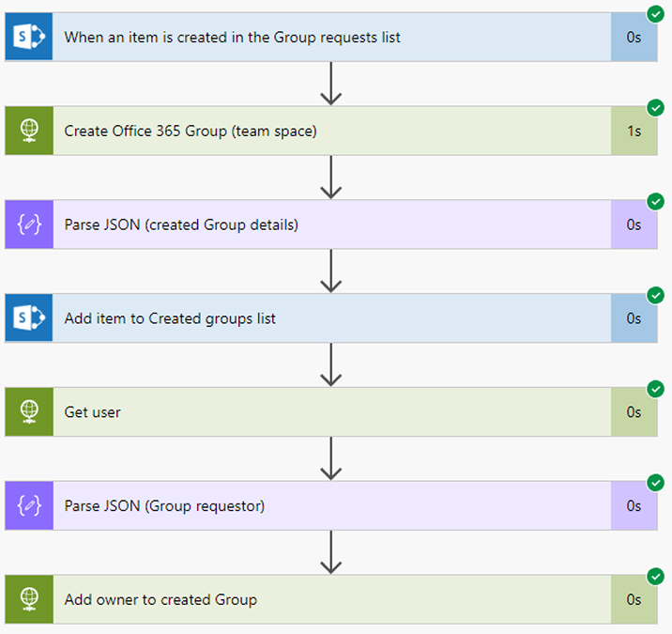Expand the Parse JSON (Group requestor) action
The height and width of the screenshot is (634, 672).
click(x=331, y=505)
